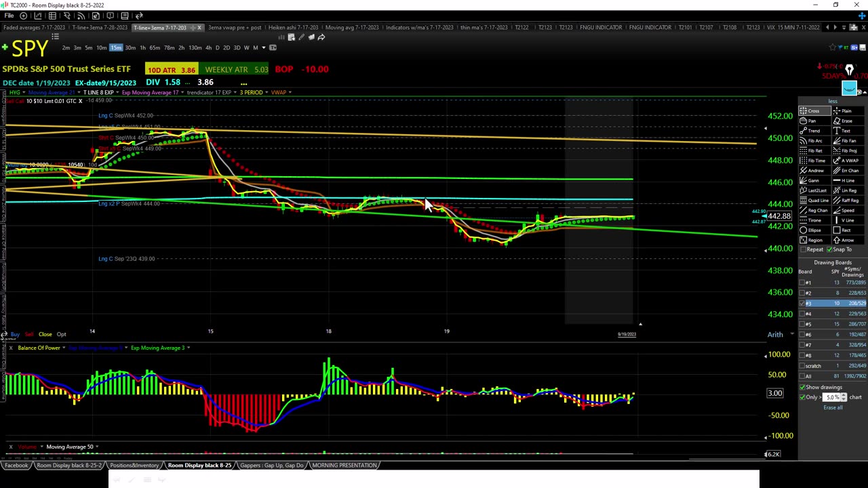Image resolution: width=868 pixels, height=488 pixels.
Task: Switch to Heiken ashi 7-17-203 tab
Action: click(293, 27)
